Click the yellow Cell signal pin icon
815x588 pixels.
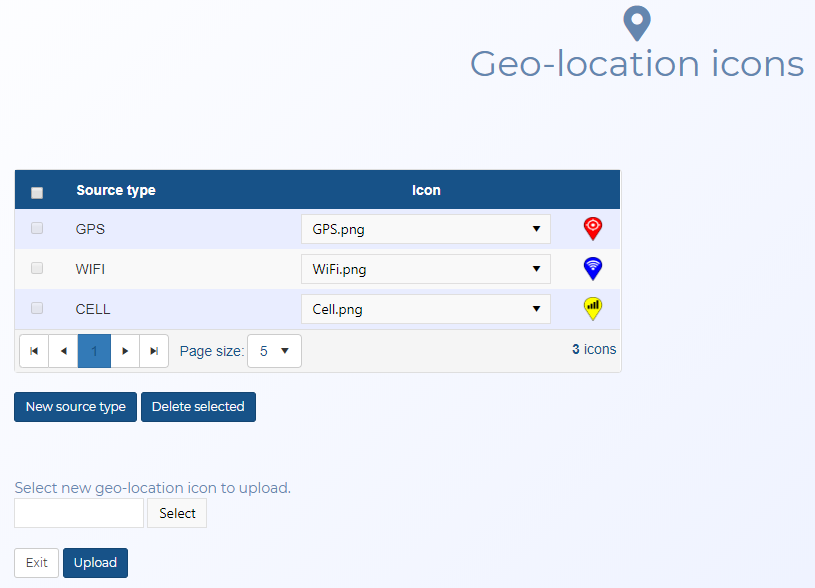pyautogui.click(x=593, y=308)
